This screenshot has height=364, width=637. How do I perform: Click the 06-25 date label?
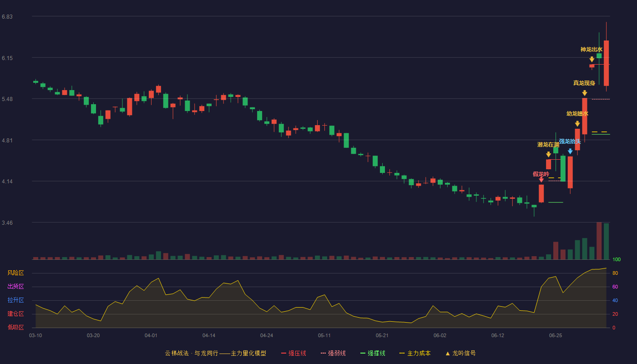click(556, 335)
